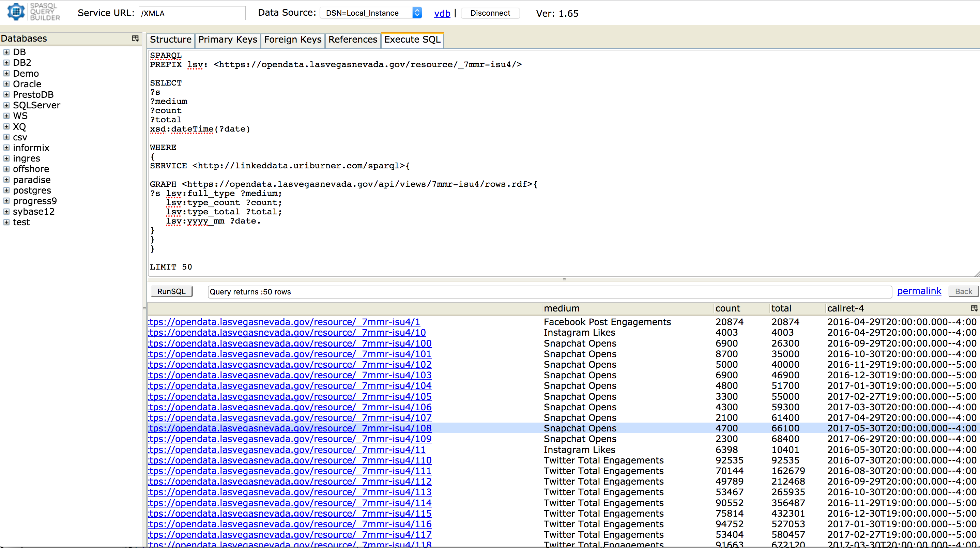Expand the DB database node
Viewport: 980px width, 548px height.
tap(6, 52)
